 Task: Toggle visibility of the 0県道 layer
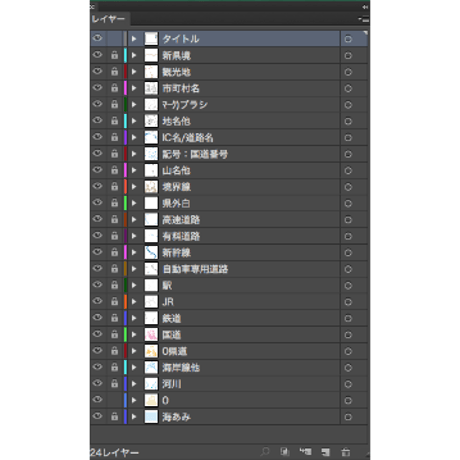(x=97, y=350)
